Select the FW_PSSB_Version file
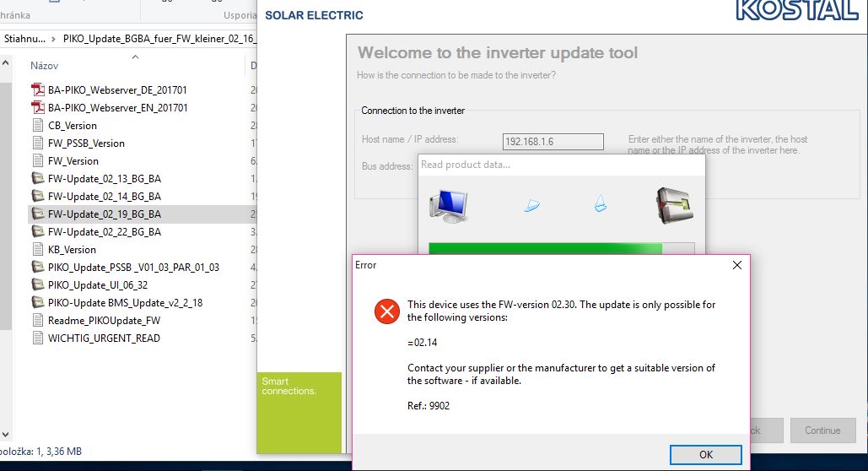Screen dimensions: 868x471 click(x=86, y=143)
